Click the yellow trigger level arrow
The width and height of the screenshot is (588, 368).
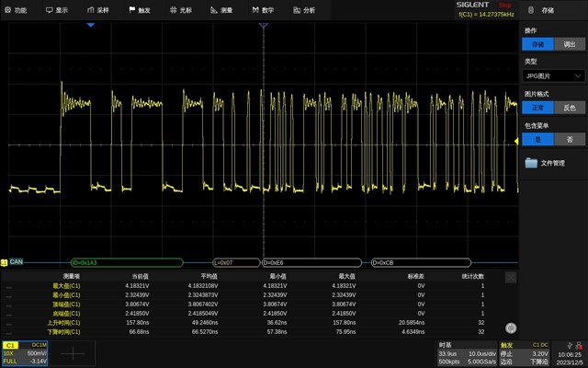point(516,141)
